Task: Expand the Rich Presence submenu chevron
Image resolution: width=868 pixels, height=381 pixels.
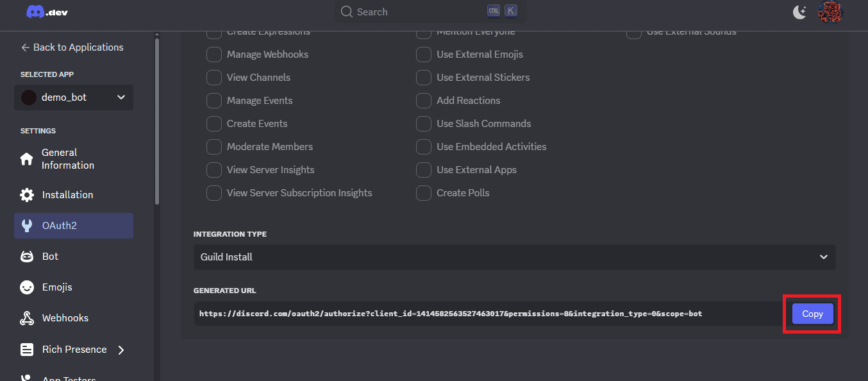Action: 121,350
